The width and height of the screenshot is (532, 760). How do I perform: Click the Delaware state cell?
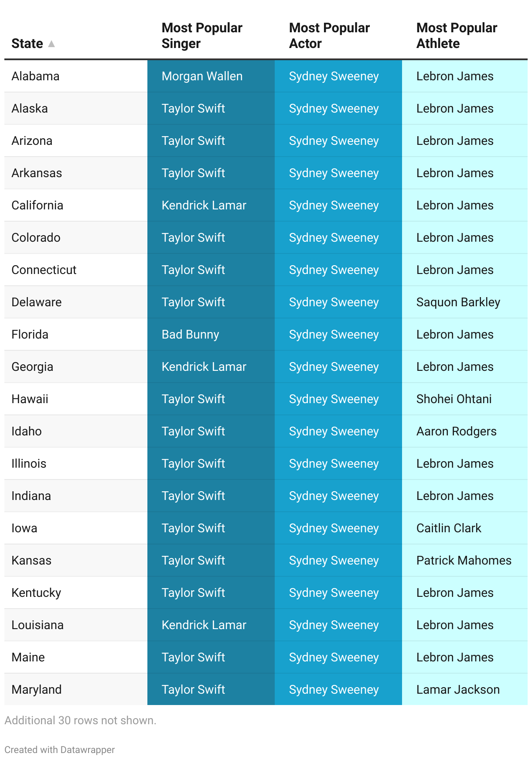pyautogui.click(x=76, y=302)
